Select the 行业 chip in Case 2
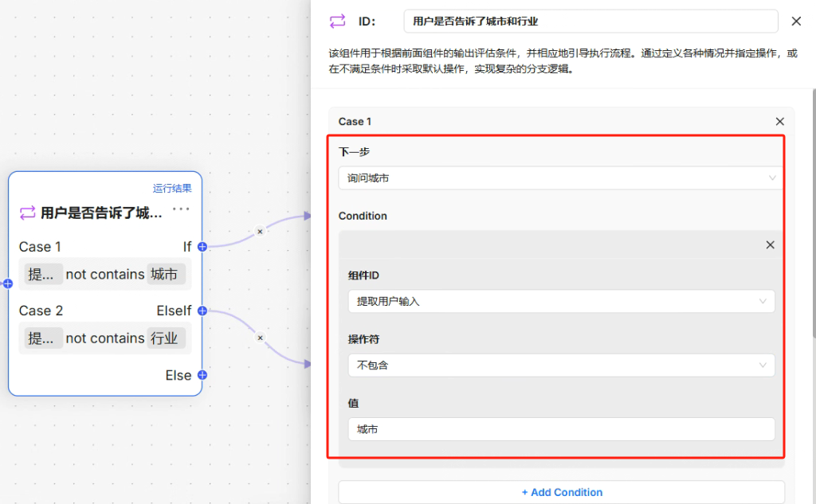Image resolution: width=816 pixels, height=504 pixels. click(x=165, y=338)
